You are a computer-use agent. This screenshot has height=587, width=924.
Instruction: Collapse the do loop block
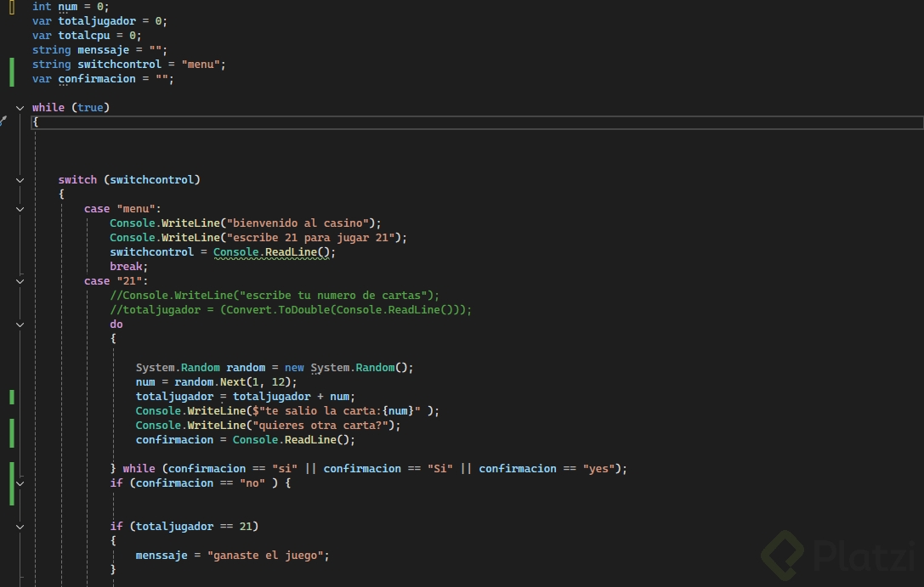click(20, 325)
